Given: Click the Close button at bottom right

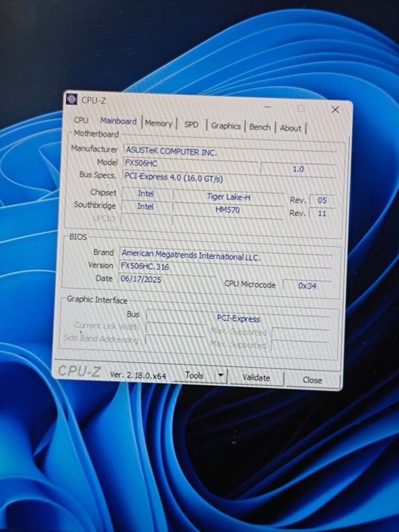Looking at the screenshot, I should tap(312, 380).
